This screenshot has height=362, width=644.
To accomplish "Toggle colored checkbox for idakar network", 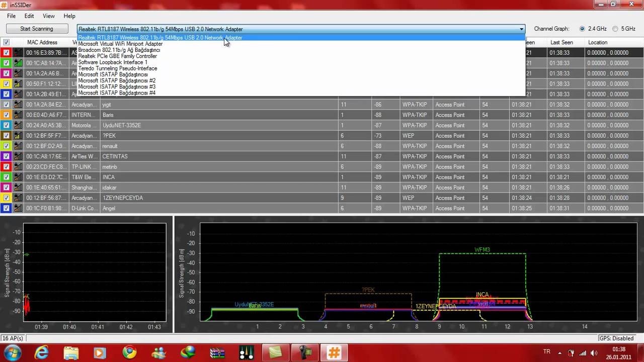I will click(x=7, y=188).
